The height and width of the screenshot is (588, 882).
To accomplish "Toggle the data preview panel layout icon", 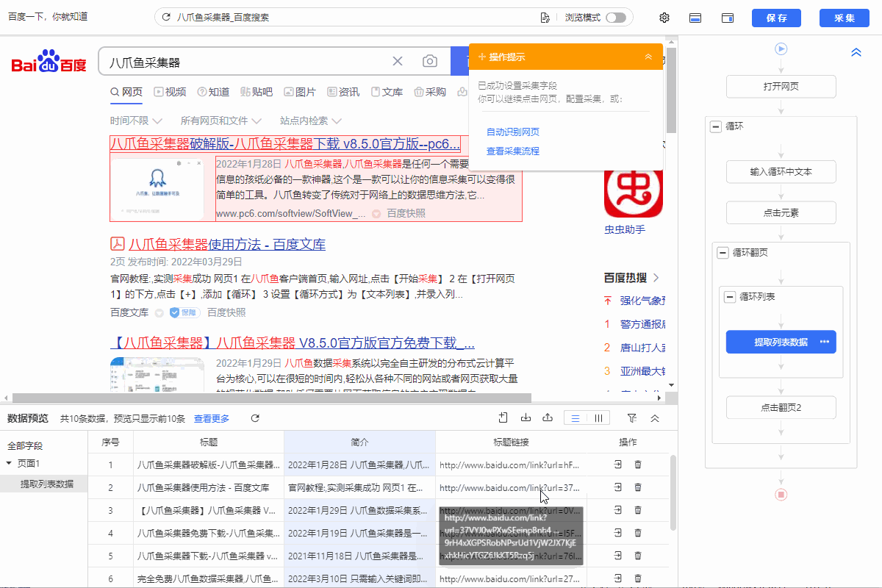I will [x=695, y=18].
